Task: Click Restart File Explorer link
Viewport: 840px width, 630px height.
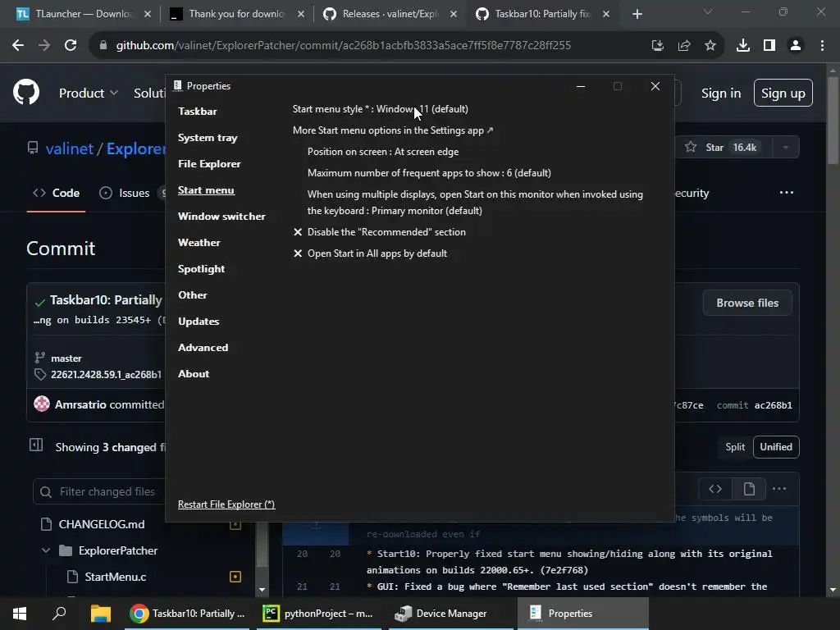Action: click(226, 504)
